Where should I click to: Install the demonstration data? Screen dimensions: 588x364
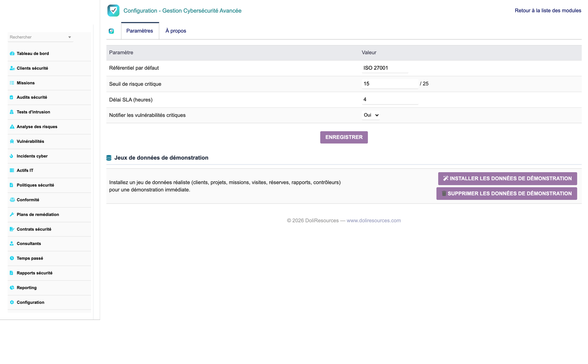507,179
